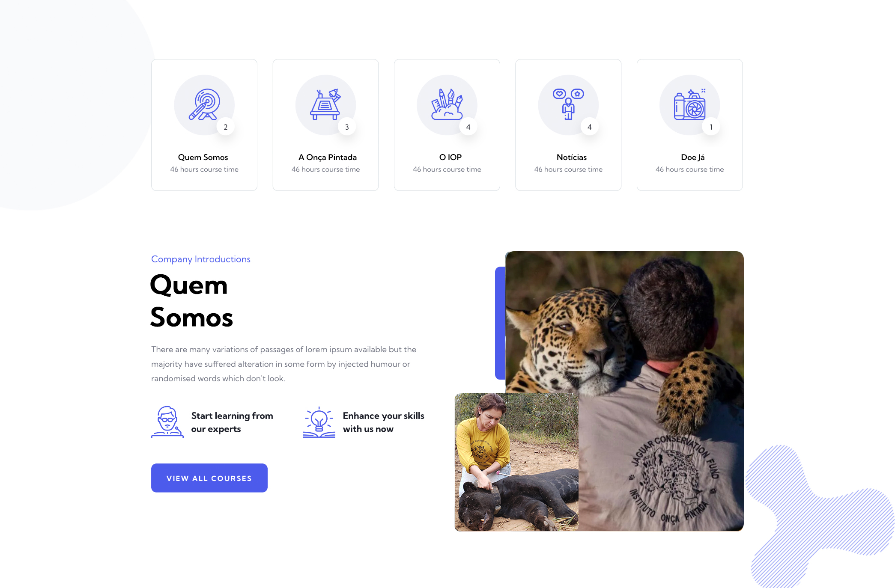
Task: Go to the Doe Já card title
Action: pos(693,157)
